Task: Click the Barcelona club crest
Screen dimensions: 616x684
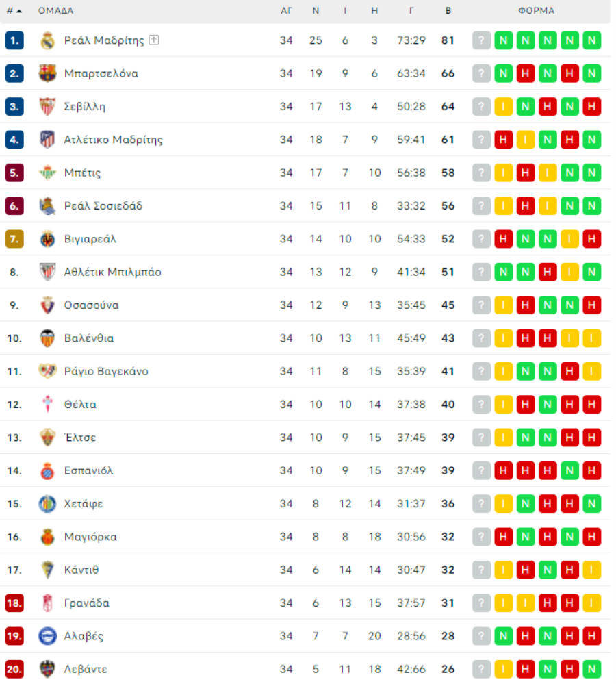Action: coord(47,73)
